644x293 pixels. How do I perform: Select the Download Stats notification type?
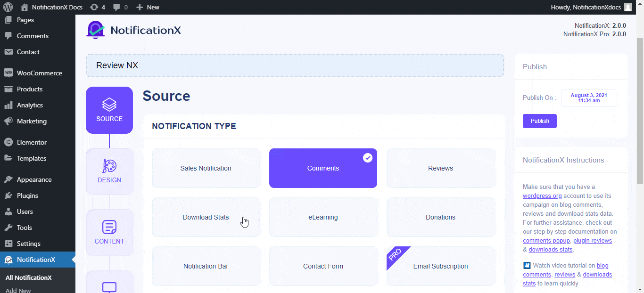(206, 217)
